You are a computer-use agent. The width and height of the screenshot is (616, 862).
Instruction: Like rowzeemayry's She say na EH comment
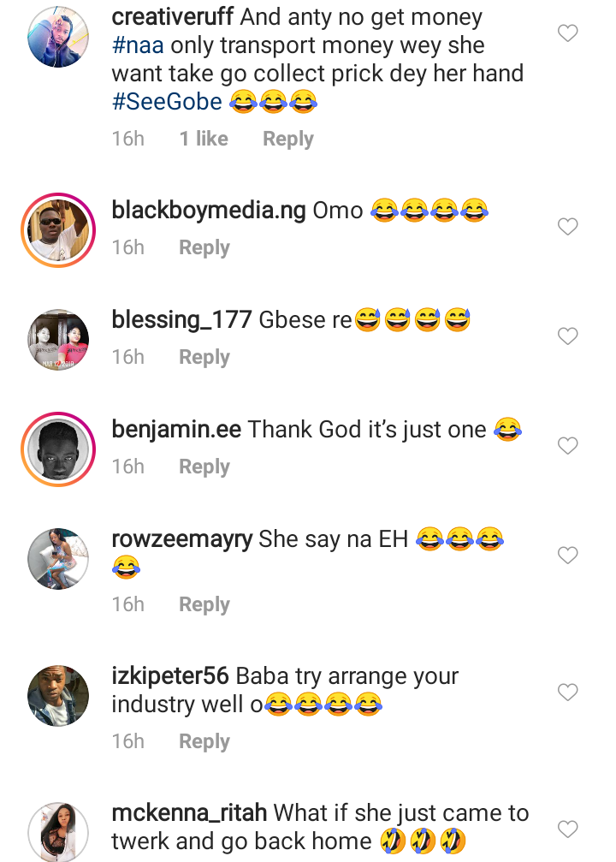567,556
